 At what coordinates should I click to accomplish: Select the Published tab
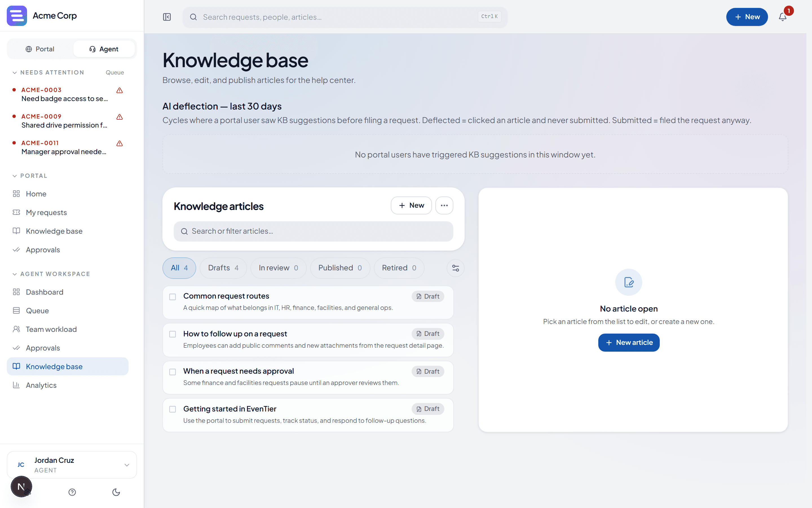point(340,268)
